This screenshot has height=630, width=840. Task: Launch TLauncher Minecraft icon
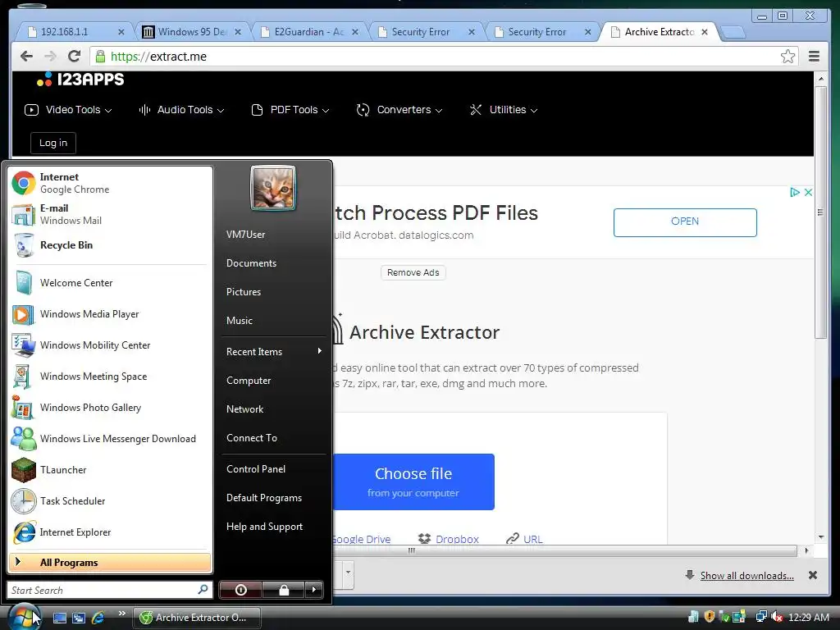[110, 470]
